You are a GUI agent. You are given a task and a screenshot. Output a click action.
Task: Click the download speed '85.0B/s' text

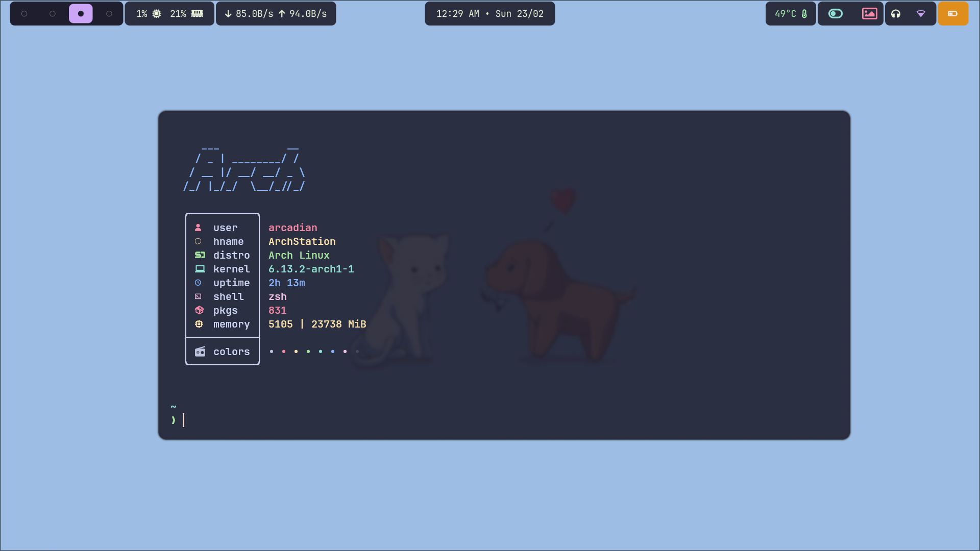click(x=255, y=14)
